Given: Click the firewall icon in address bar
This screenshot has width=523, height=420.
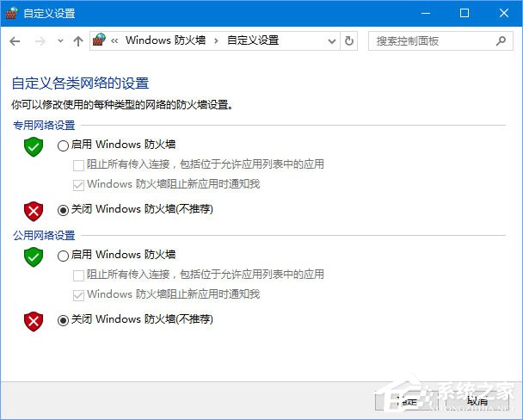Looking at the screenshot, I should 99,40.
